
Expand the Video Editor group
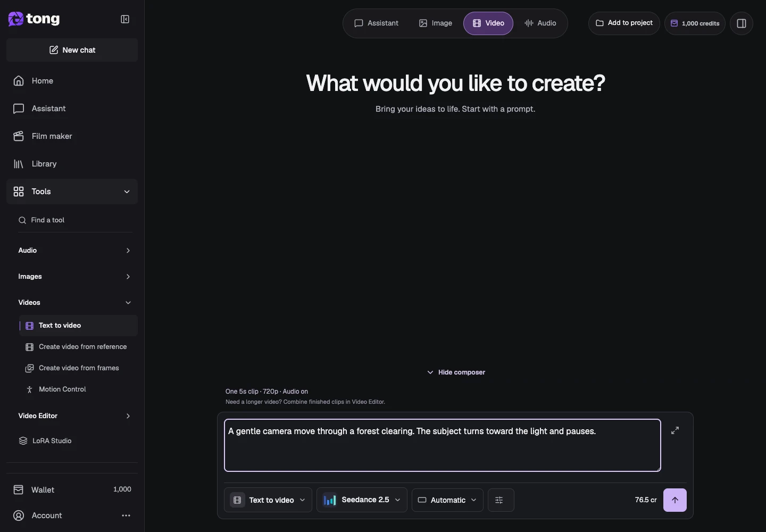(x=74, y=416)
